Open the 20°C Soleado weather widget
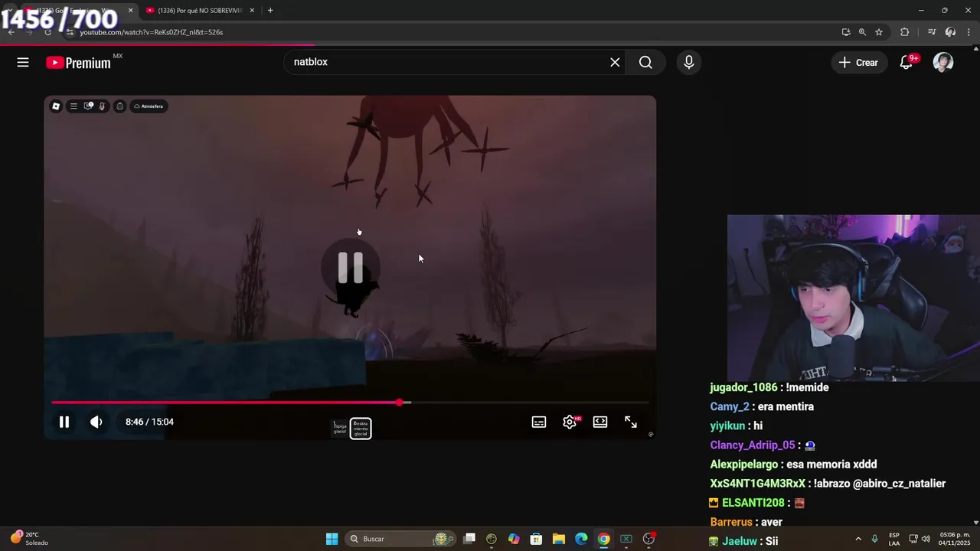 coord(29,539)
